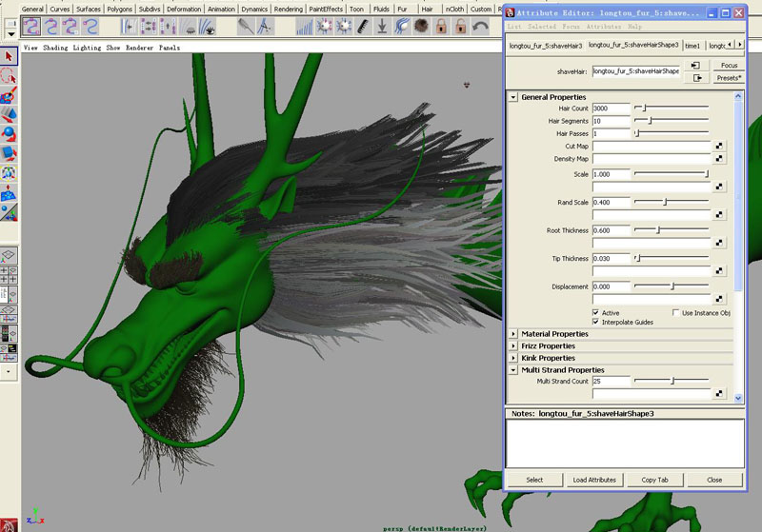Click the Density Map checker texture button
Screen dimensions: 762x532
pyautogui.click(x=720, y=159)
